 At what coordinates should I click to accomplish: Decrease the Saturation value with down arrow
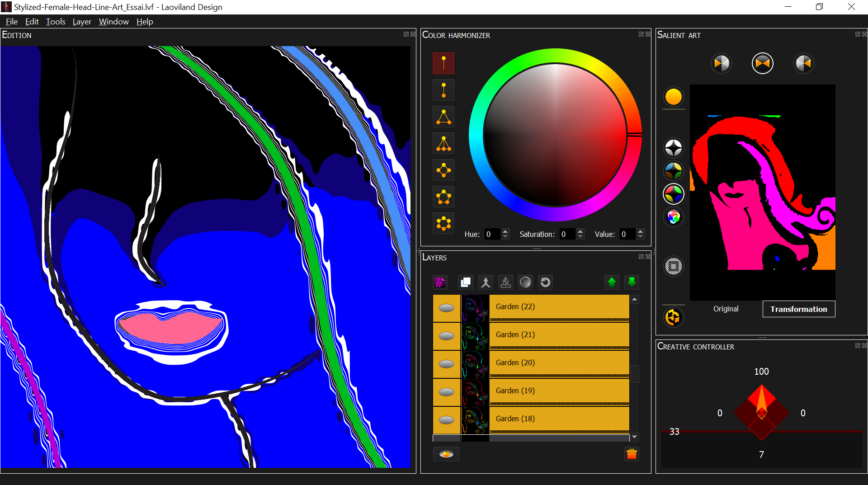pyautogui.click(x=580, y=237)
